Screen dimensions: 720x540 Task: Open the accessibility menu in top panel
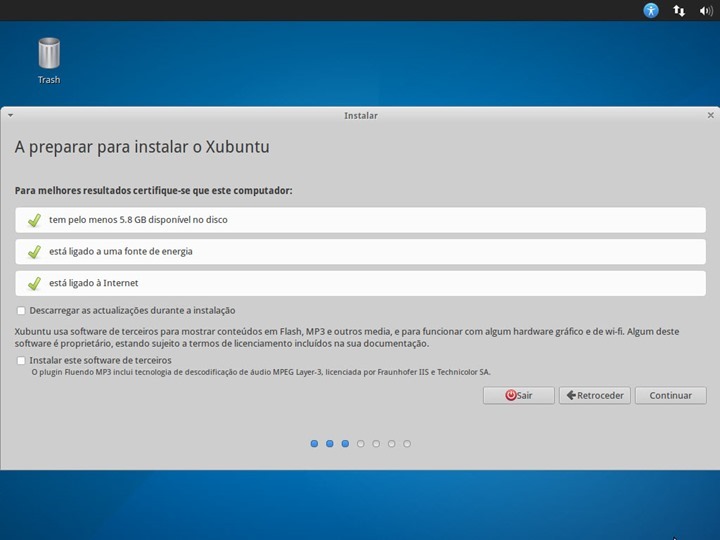[651, 10]
